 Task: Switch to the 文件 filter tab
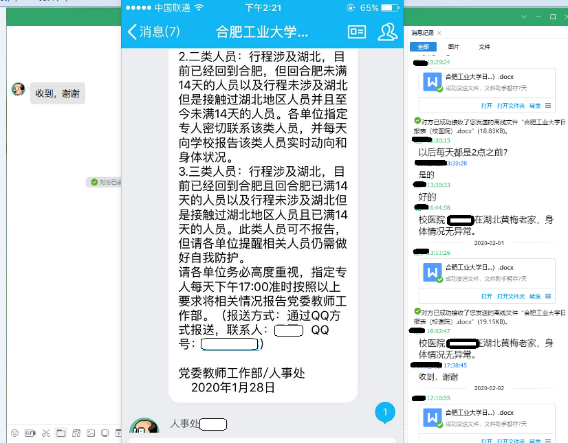click(484, 47)
